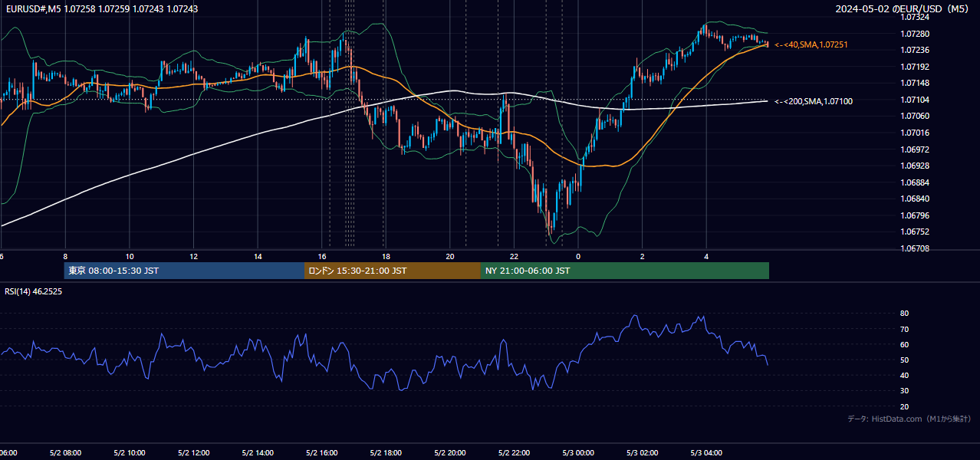Click RSI scale value 40
This screenshot has height=460, width=980.
coord(905,376)
